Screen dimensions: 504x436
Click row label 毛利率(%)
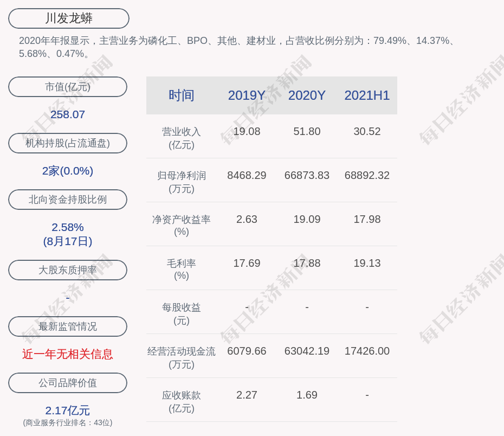pos(182,270)
